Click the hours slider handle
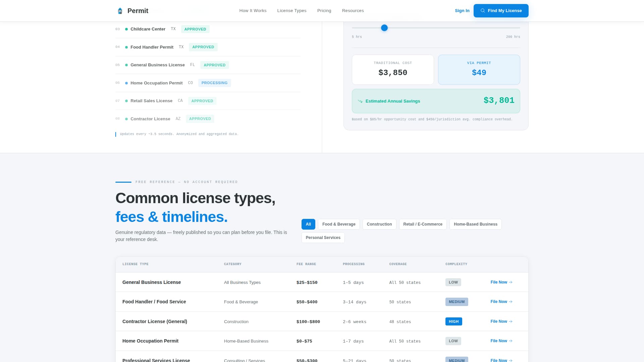Image resolution: width=644 pixels, height=362 pixels. coord(384,28)
